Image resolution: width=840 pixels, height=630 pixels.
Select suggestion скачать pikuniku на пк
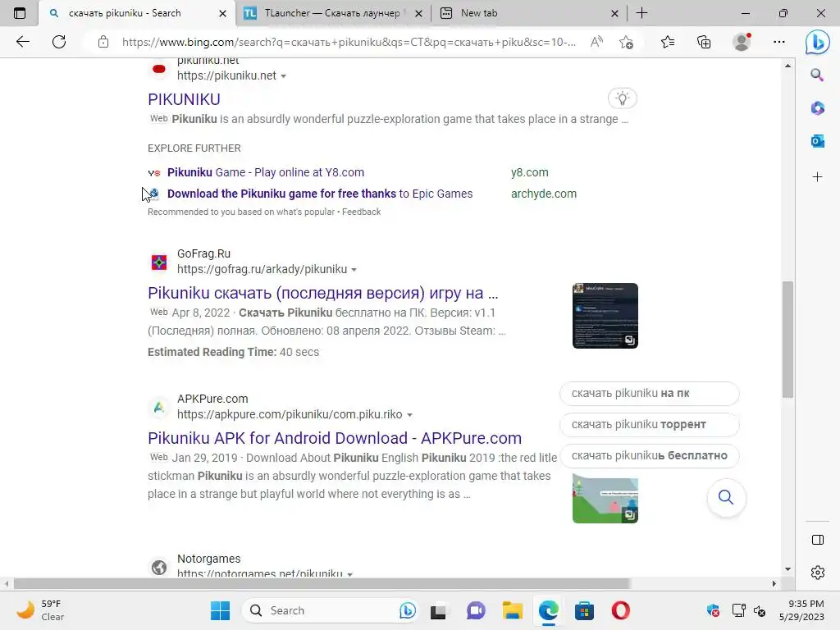[650, 394]
